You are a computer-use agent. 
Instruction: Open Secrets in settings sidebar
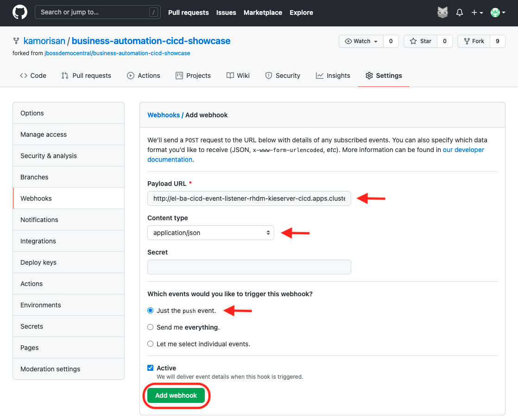[x=69, y=326]
